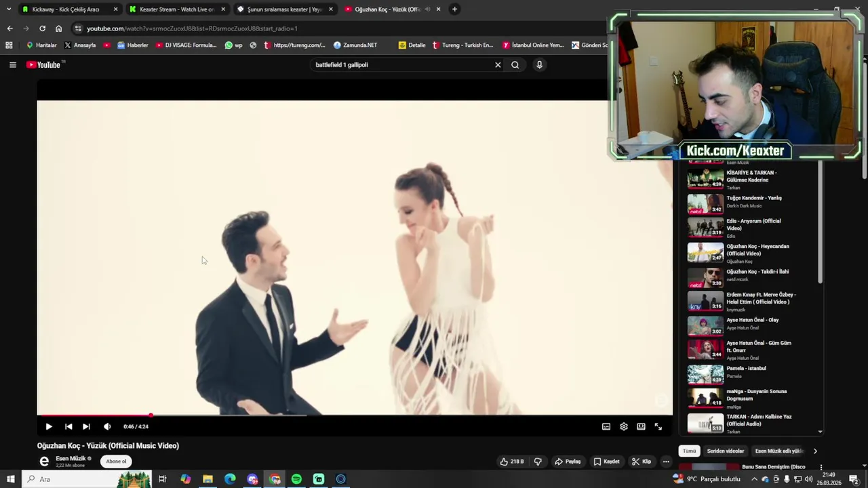Open the Esen Müzik channel name link
The width and height of the screenshot is (868, 488).
[71, 459]
